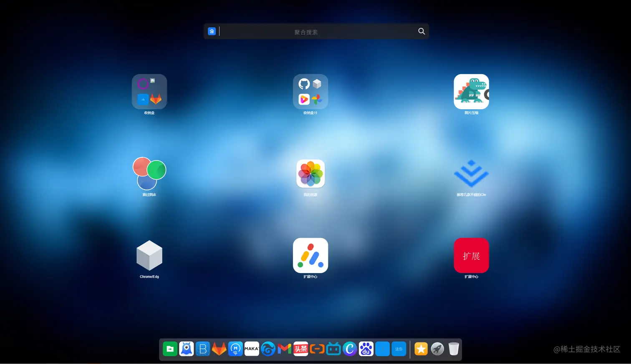Open the Canva C dock icon

(x=349, y=349)
